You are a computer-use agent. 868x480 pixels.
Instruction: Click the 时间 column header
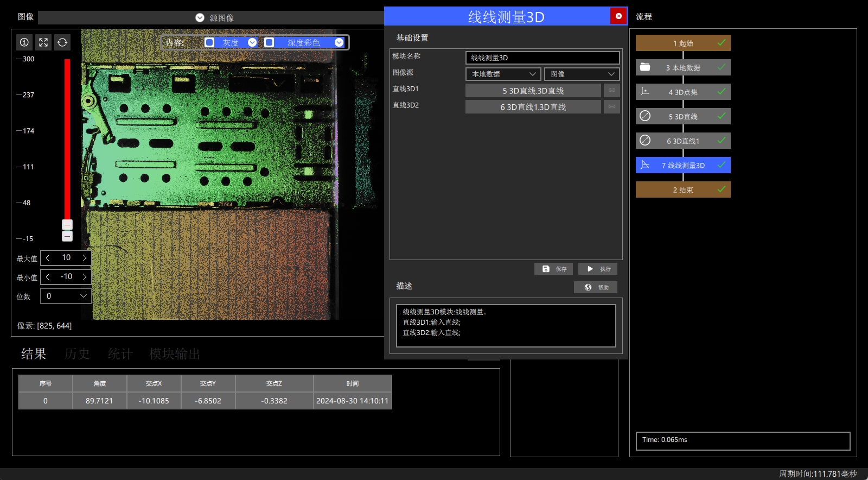[353, 383]
